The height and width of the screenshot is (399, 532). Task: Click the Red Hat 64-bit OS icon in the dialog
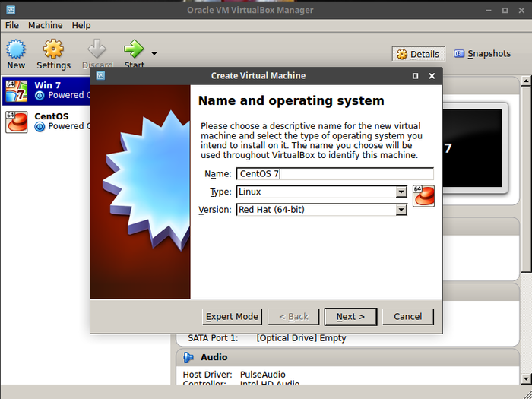423,196
